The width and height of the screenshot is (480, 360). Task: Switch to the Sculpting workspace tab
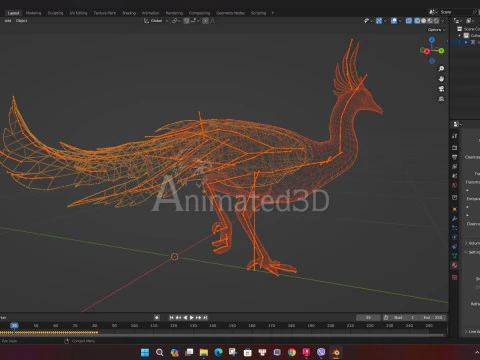55,13
